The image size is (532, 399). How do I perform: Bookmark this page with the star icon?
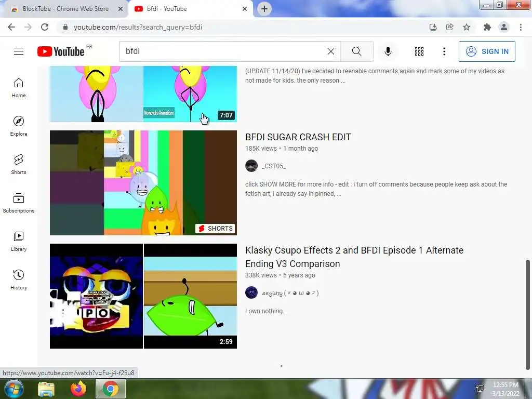(467, 27)
